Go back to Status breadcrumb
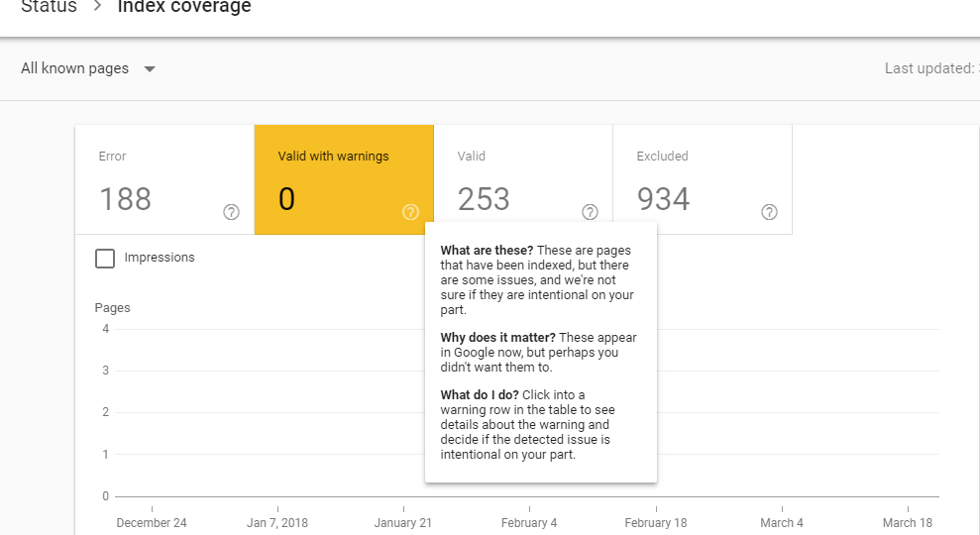Screen dimensions: 980x535 click(49, 7)
